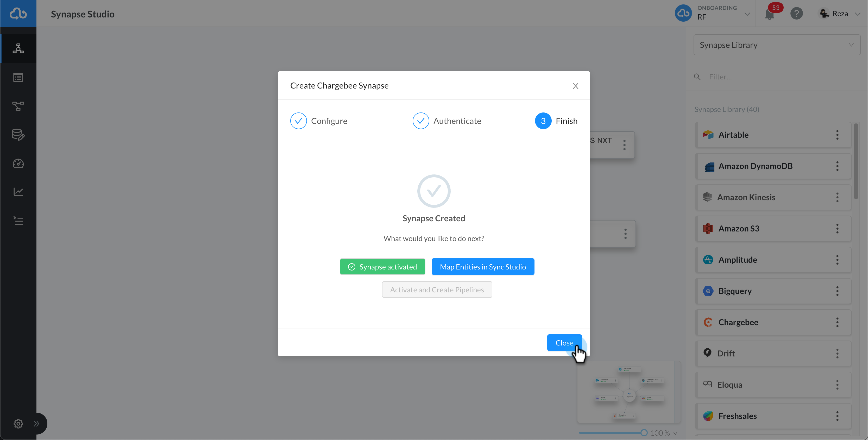
Task: Click the Amazon Kinesis logo icon
Action: coord(708,197)
